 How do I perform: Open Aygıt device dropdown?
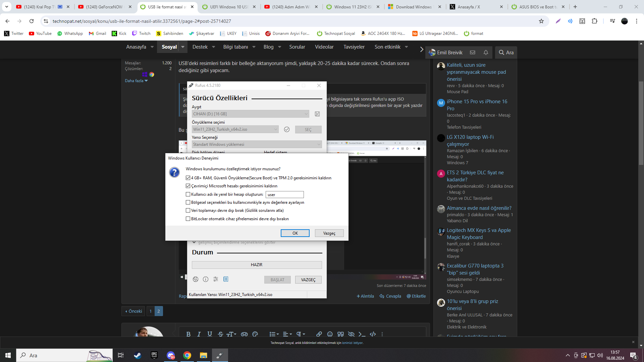[251, 114]
